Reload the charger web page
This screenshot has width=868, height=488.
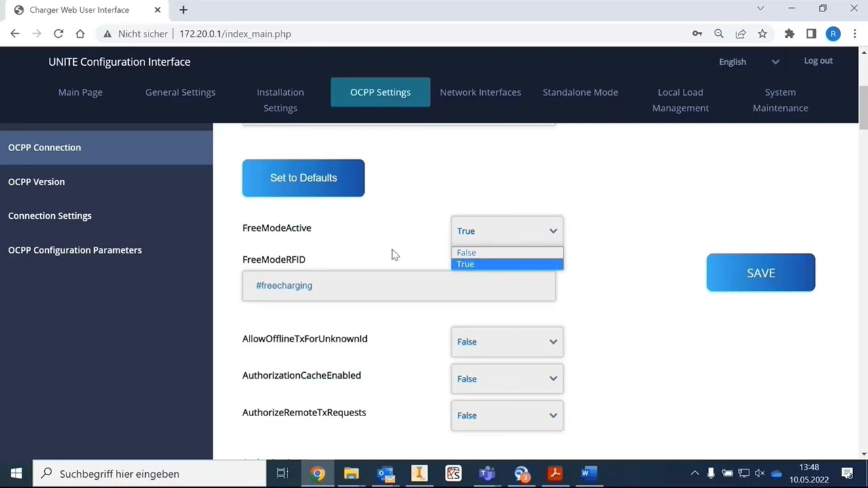pyautogui.click(x=58, y=34)
